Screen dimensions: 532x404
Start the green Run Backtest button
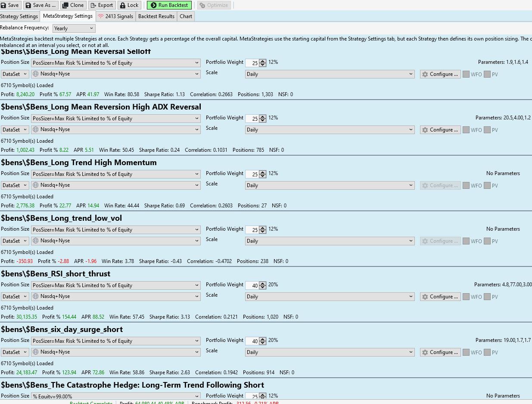(x=169, y=5)
